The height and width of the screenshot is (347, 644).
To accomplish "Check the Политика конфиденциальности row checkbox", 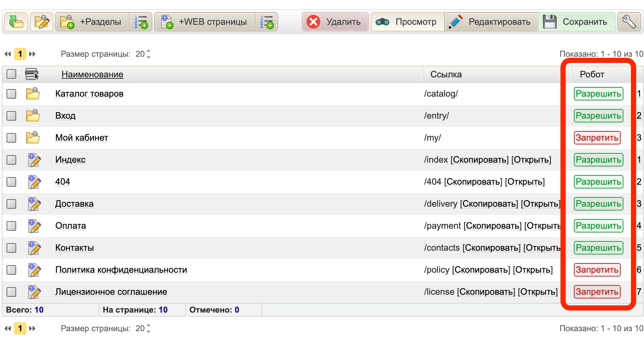I will (x=11, y=270).
